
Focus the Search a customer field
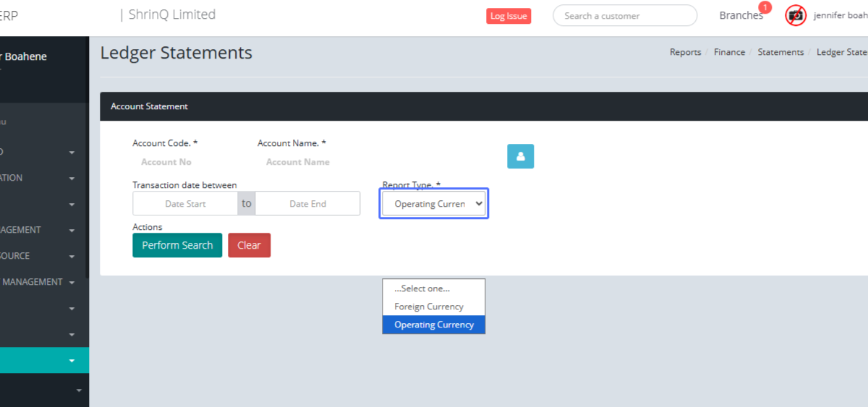tap(624, 15)
